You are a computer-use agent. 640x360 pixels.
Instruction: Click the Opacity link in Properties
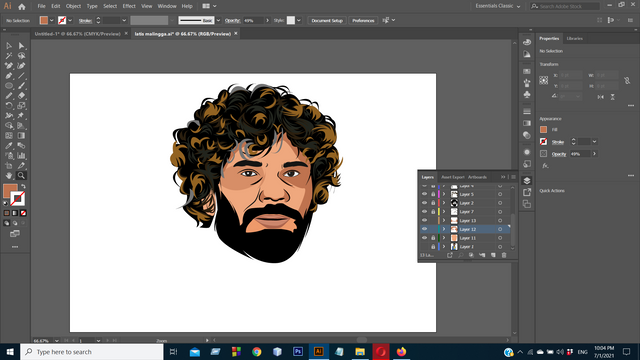point(559,154)
